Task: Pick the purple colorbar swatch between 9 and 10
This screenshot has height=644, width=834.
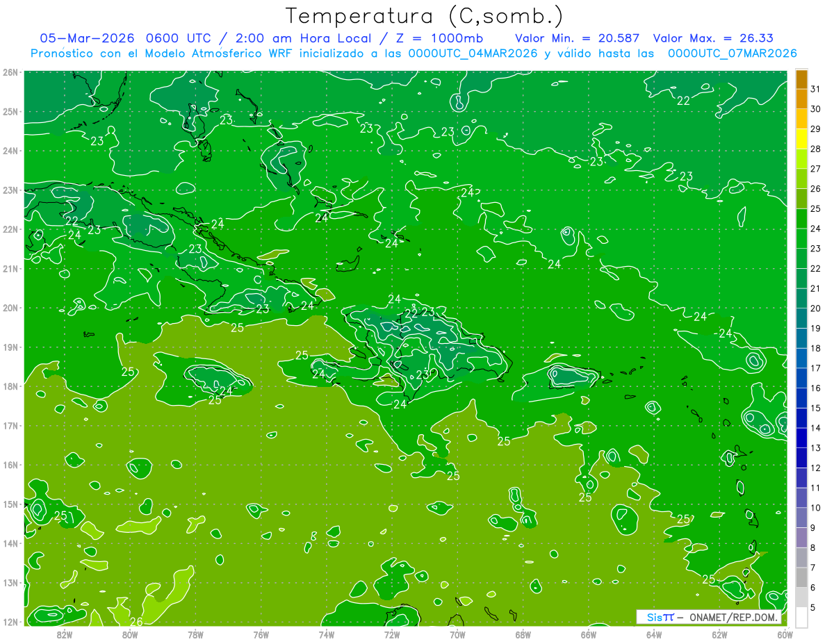Action: tap(801, 518)
